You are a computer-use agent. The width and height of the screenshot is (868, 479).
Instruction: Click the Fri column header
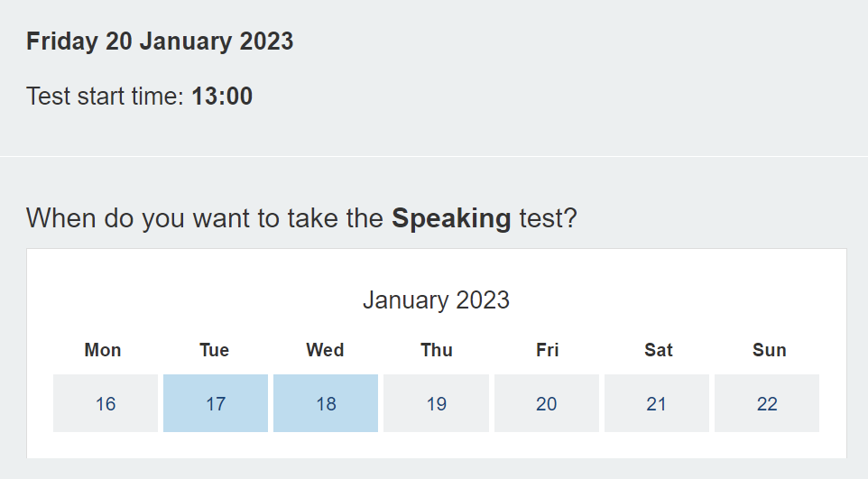[x=548, y=350]
